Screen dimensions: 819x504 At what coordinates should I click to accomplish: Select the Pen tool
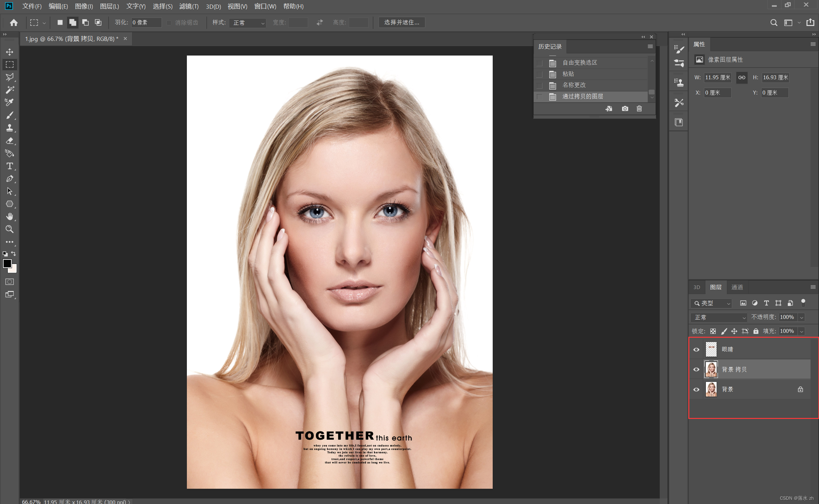pos(9,179)
